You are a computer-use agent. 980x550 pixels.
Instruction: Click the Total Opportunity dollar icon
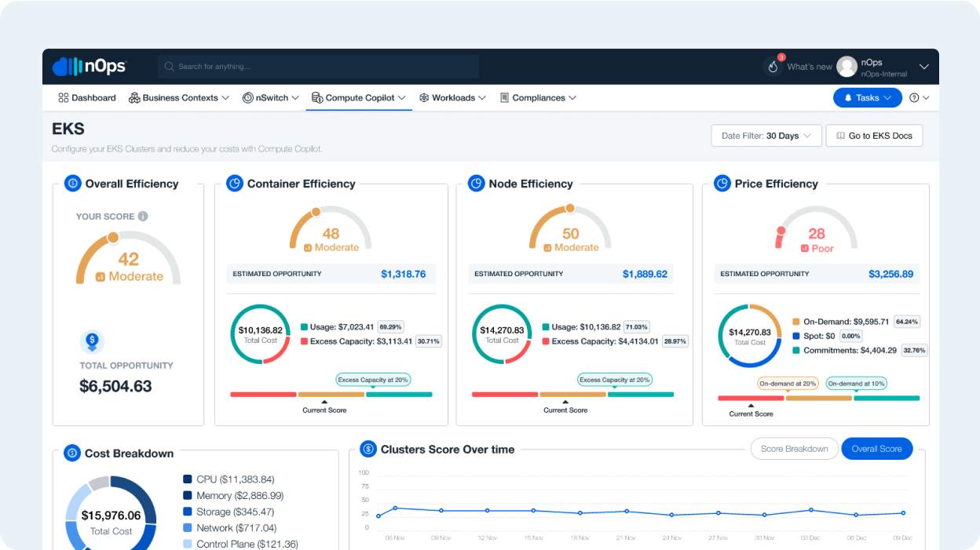(93, 341)
